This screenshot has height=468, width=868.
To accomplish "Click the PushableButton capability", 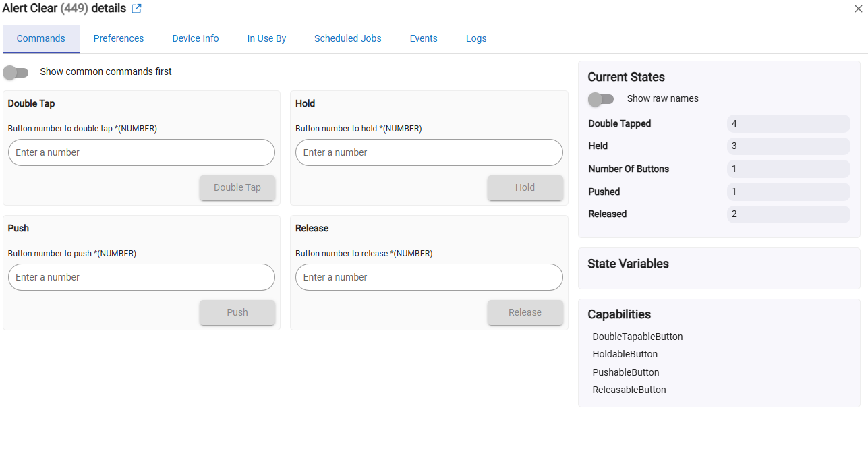I will (626, 372).
